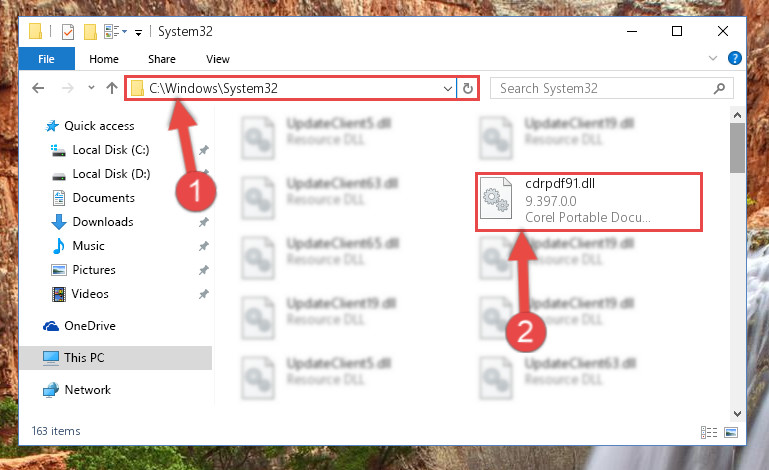Click the New folder icon in title bar
The width and height of the screenshot is (769, 470).
click(90, 32)
